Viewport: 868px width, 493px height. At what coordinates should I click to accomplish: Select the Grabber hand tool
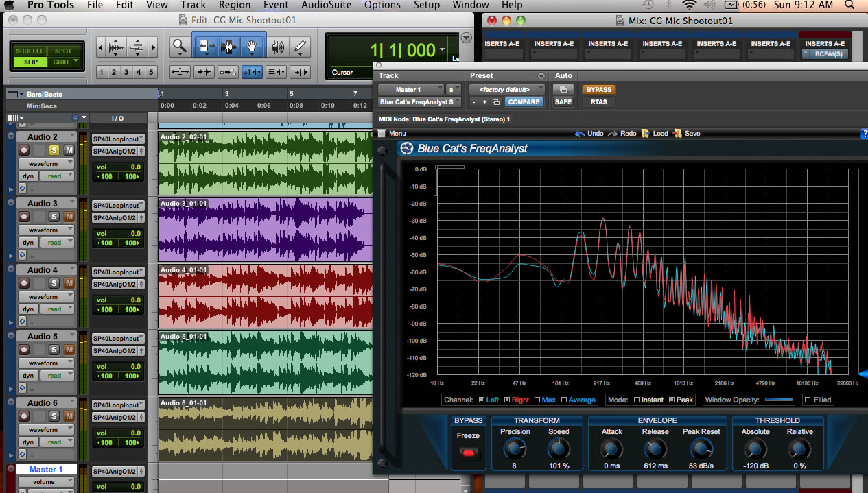pyautogui.click(x=253, y=47)
